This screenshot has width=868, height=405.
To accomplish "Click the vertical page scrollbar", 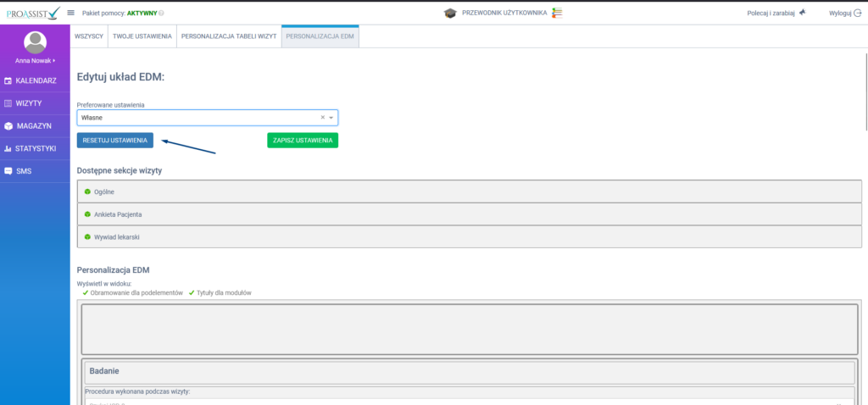I will tap(865, 85).
